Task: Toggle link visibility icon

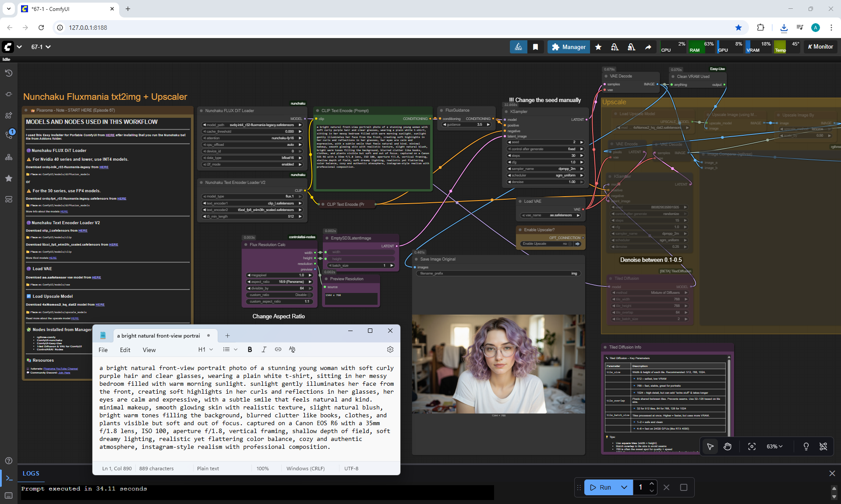Action: click(x=823, y=447)
